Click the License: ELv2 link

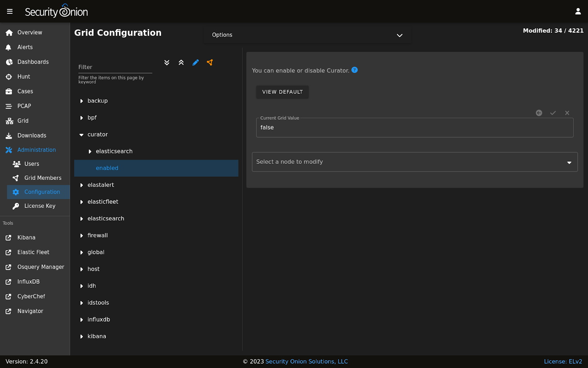click(x=563, y=361)
